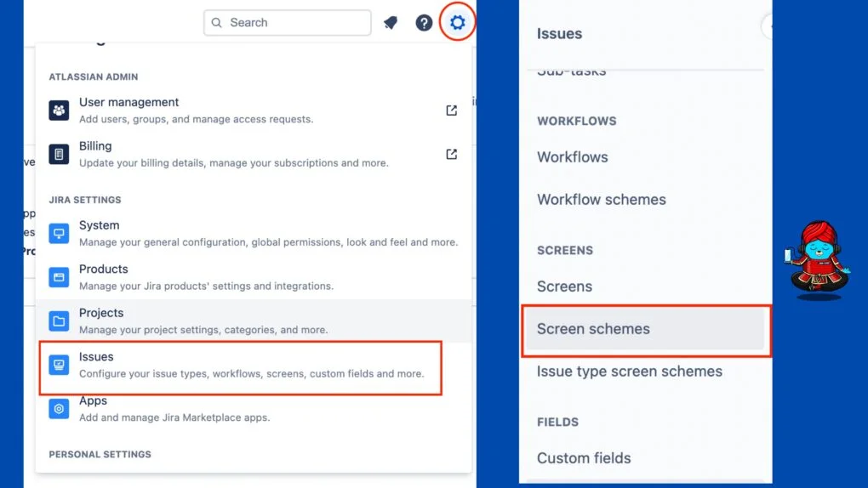
Task: Open the settings gear icon
Action: pos(457,23)
